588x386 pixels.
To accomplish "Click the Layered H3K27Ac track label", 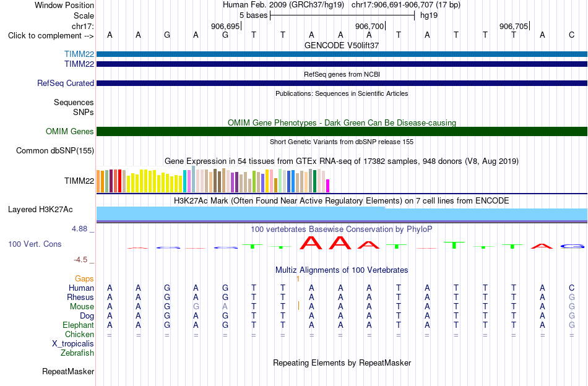I will (40, 210).
